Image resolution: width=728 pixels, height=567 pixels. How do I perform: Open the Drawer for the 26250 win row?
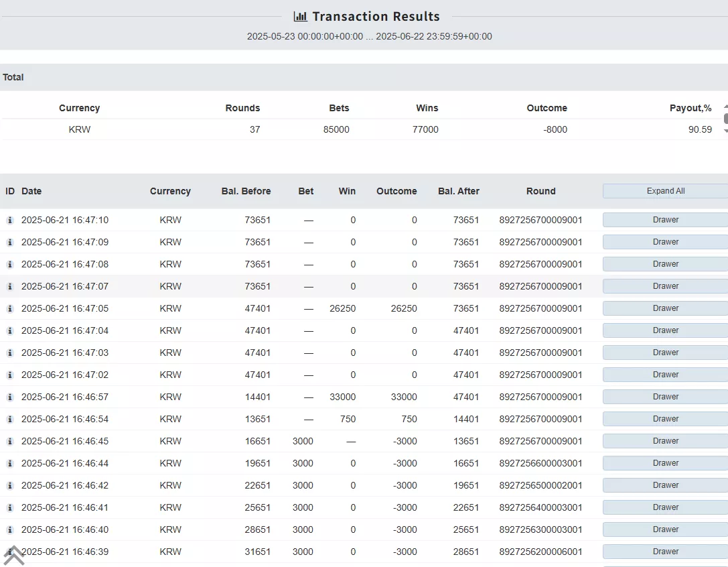point(665,308)
